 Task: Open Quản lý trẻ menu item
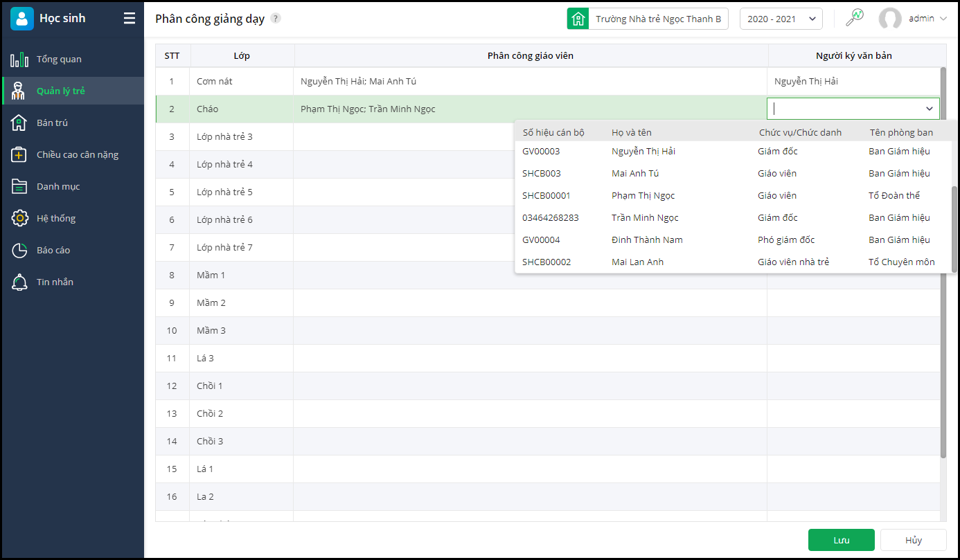pos(61,91)
